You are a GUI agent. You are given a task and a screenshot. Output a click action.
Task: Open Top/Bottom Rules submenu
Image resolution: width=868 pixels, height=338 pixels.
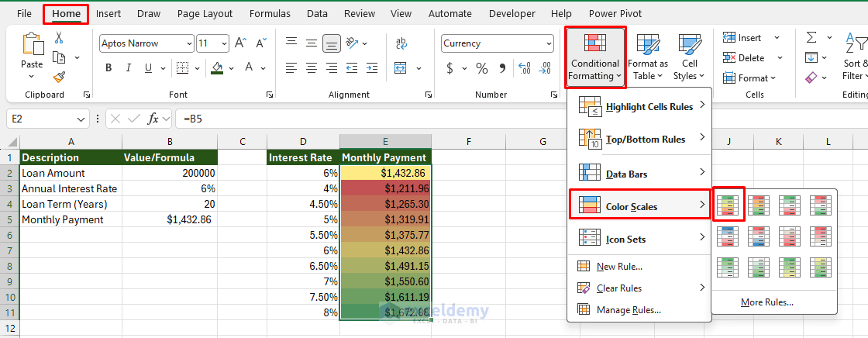639,139
